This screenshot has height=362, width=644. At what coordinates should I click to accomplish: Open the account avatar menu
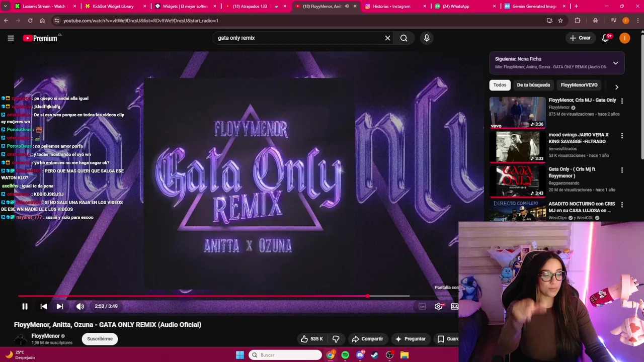(x=625, y=38)
